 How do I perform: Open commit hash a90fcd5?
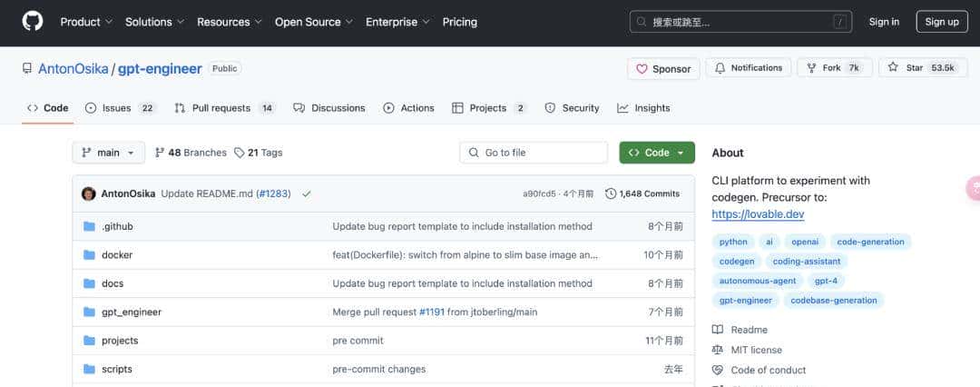(x=539, y=194)
